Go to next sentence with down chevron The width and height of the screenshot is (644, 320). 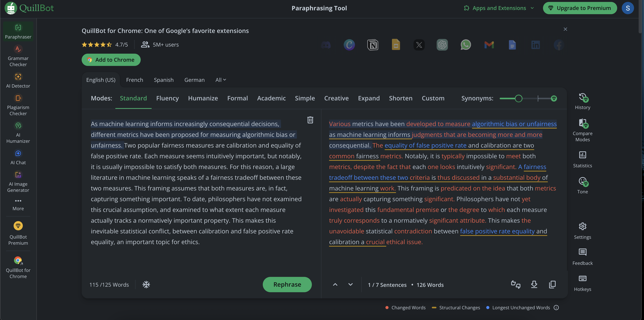[351, 285]
